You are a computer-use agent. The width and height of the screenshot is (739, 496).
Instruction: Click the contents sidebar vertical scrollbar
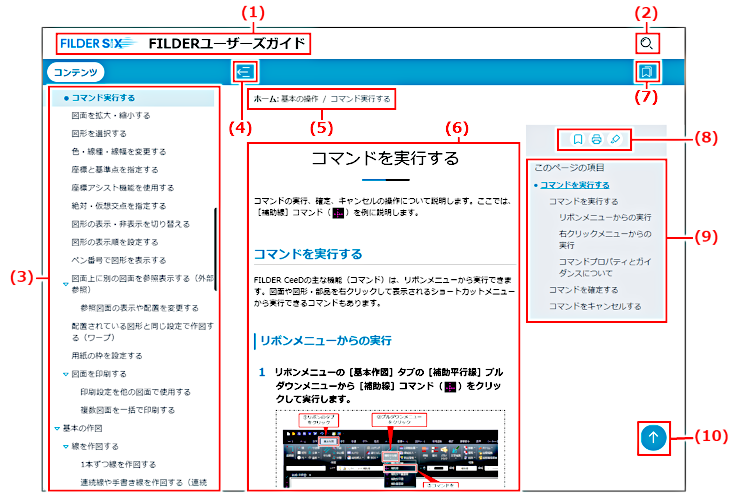click(216, 248)
